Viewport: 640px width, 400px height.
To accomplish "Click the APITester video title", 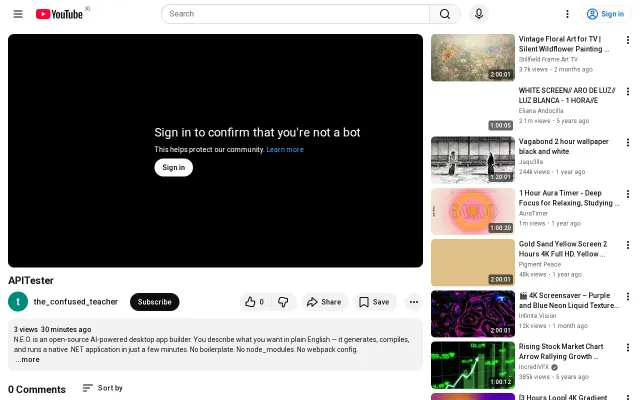I will (31, 280).
